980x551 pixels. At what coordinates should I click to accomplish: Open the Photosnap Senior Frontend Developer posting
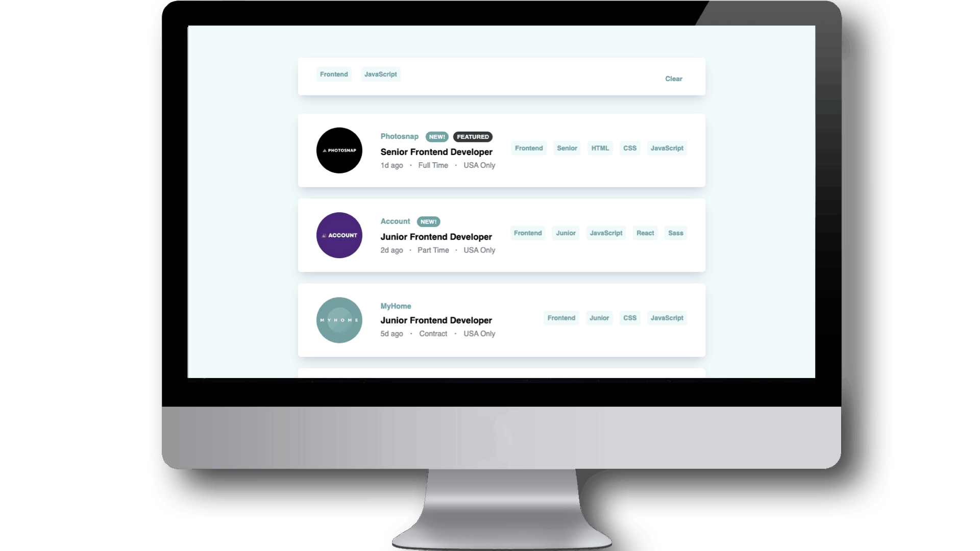(x=436, y=152)
